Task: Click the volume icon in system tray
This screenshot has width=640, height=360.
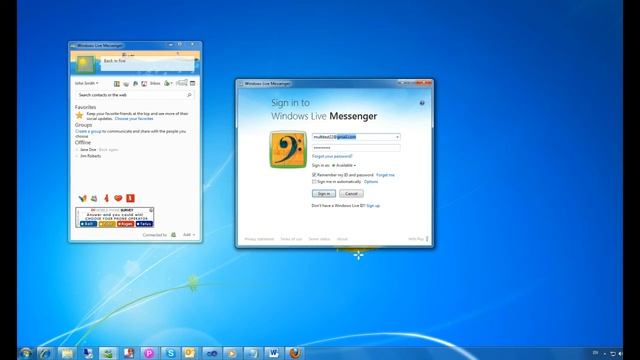Action: click(x=620, y=353)
